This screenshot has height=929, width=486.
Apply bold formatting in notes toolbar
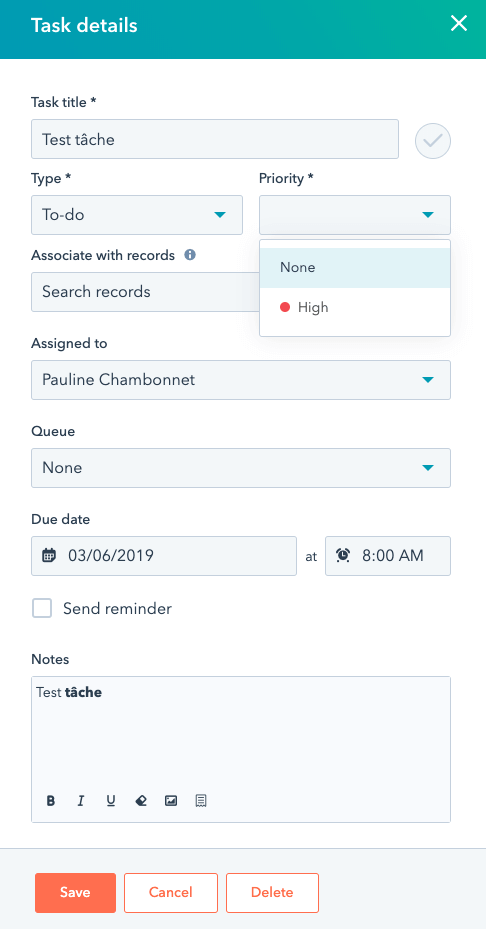pyautogui.click(x=51, y=801)
